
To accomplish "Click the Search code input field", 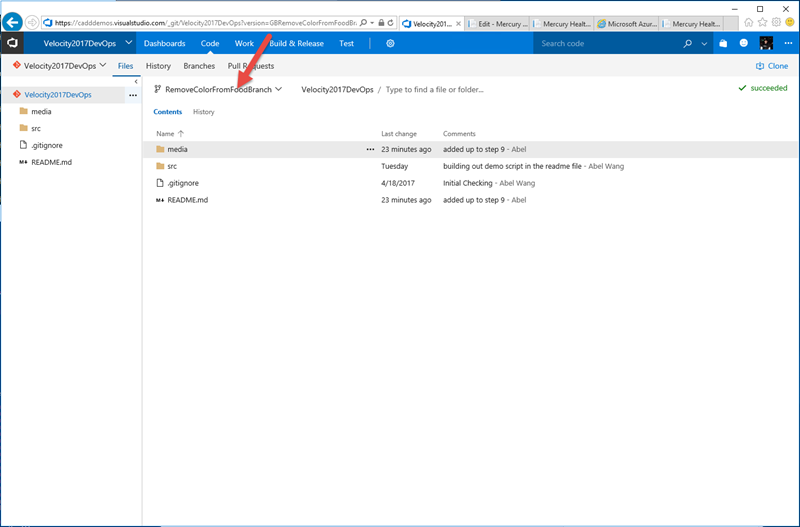I will (x=609, y=43).
